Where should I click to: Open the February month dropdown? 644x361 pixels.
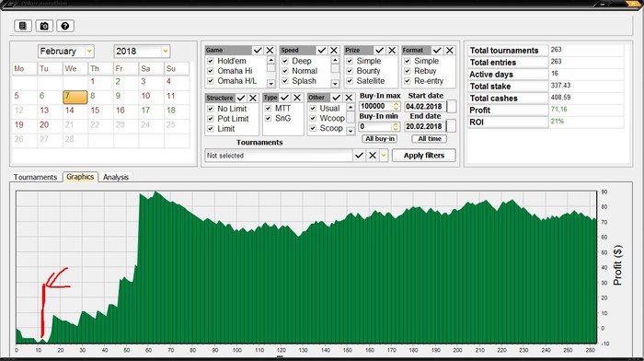(89, 52)
